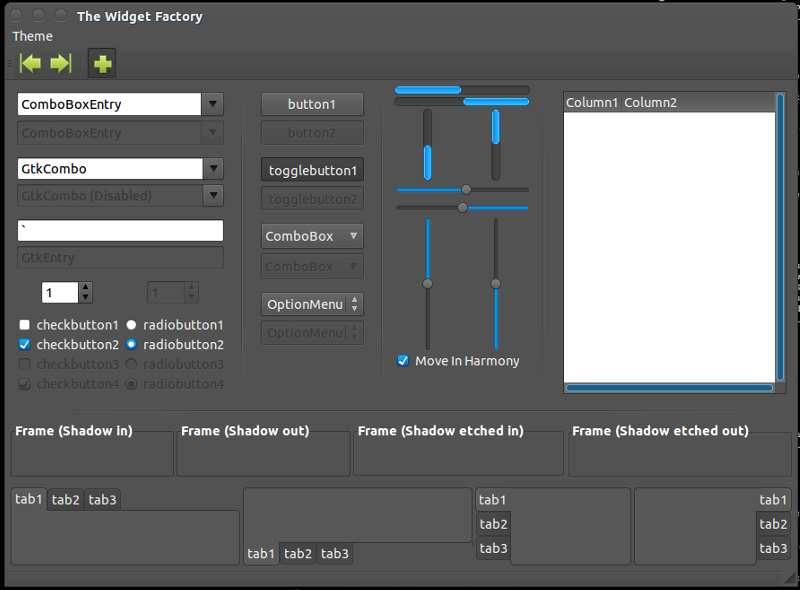Click the left vertical slider handle

(428, 284)
